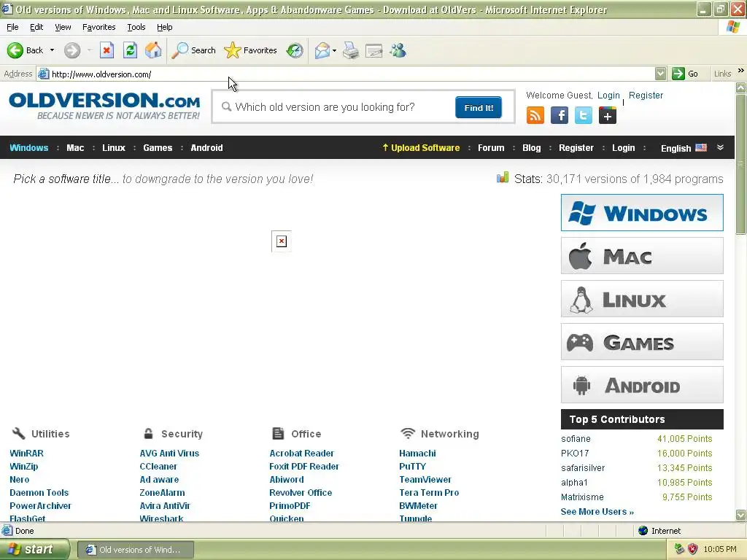This screenshot has width=747, height=560.
Task: Open the History clock icon
Action: pyautogui.click(x=295, y=50)
